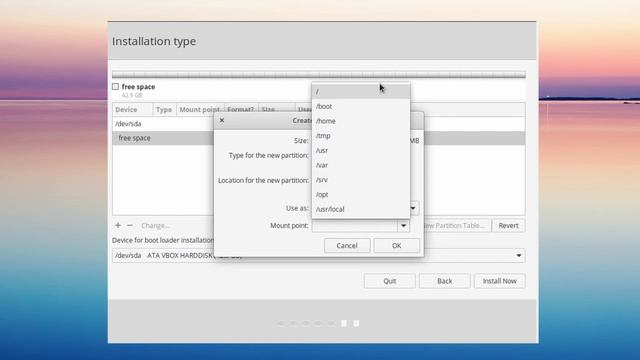Viewport: 640px width, 360px height.
Task: Open the Use as dropdown arrow
Action: (413, 208)
